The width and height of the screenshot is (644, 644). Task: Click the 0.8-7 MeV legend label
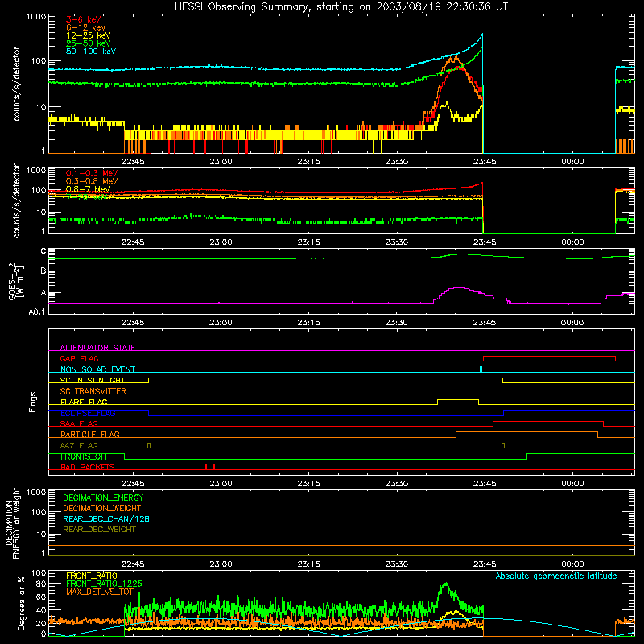tap(88, 189)
